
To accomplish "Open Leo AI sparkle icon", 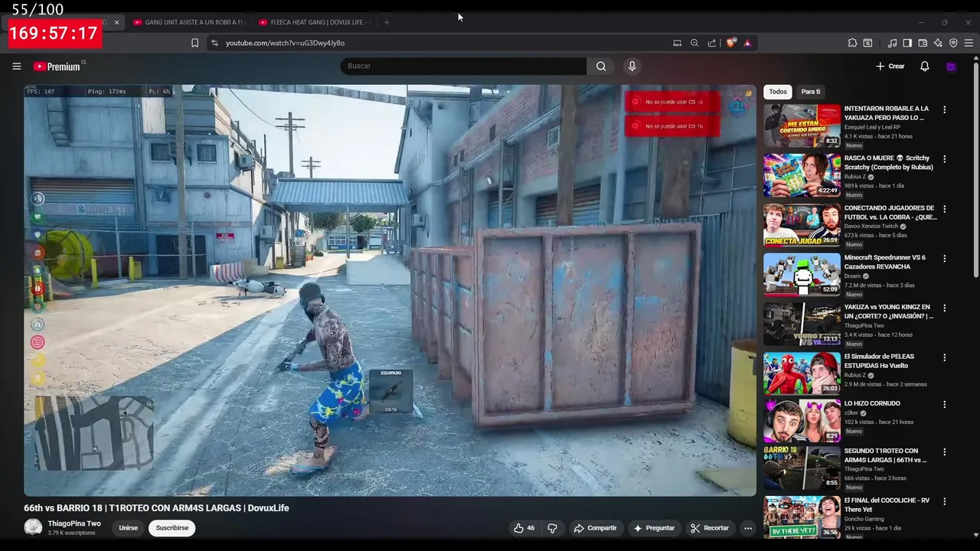I will (938, 43).
